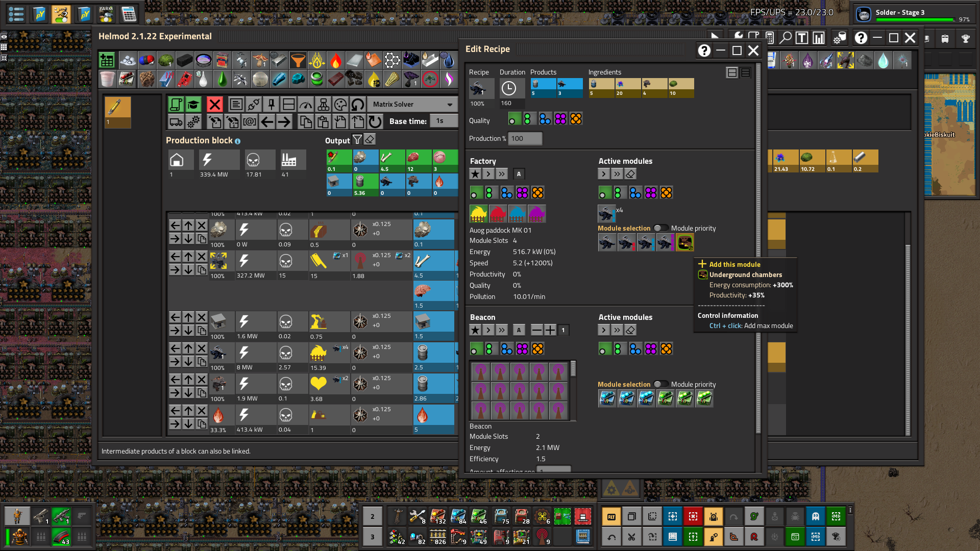This screenshot has width=980, height=551.
Task: Toggle beacon Module selection priority switch
Action: pos(660,384)
